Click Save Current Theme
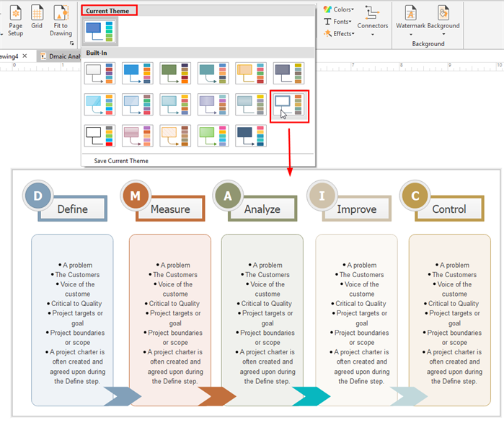504x433 pixels. pos(121,160)
